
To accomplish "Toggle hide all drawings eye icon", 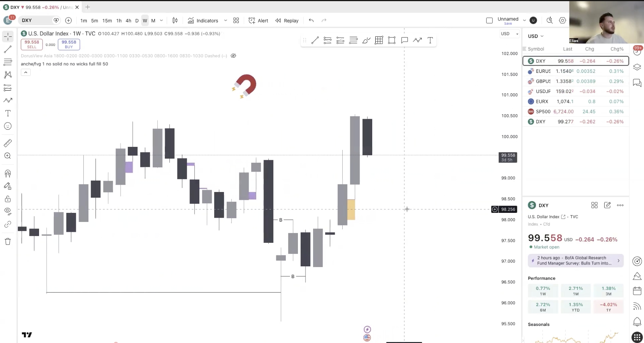I will coord(8,211).
